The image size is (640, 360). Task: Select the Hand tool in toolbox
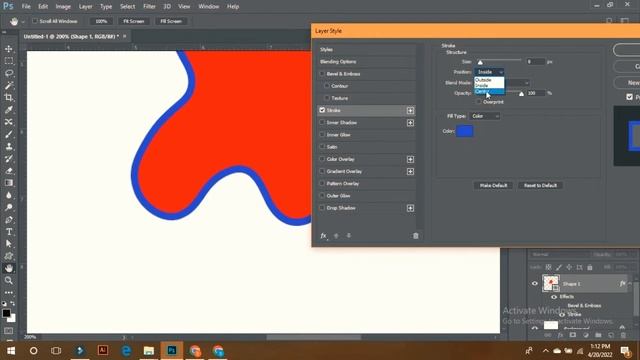9,268
